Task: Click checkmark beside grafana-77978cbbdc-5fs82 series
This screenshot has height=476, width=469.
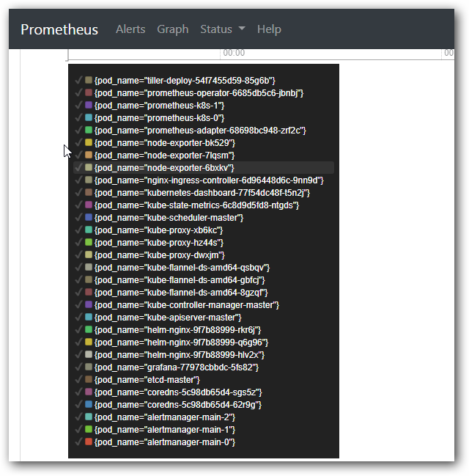Action: pos(78,367)
